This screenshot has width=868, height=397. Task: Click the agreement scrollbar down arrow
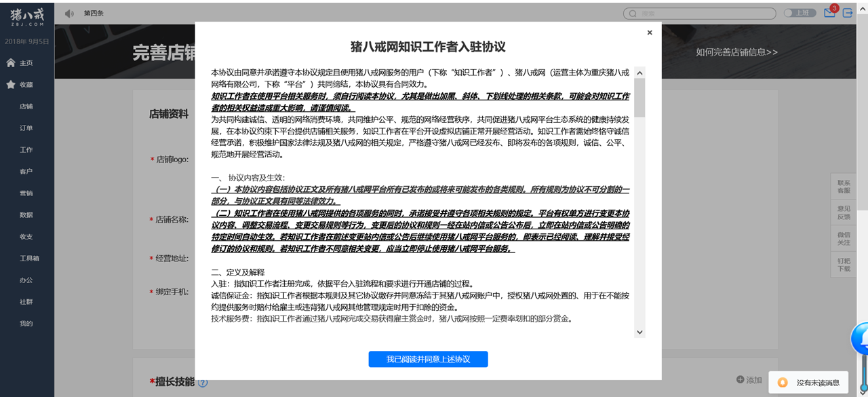click(639, 332)
